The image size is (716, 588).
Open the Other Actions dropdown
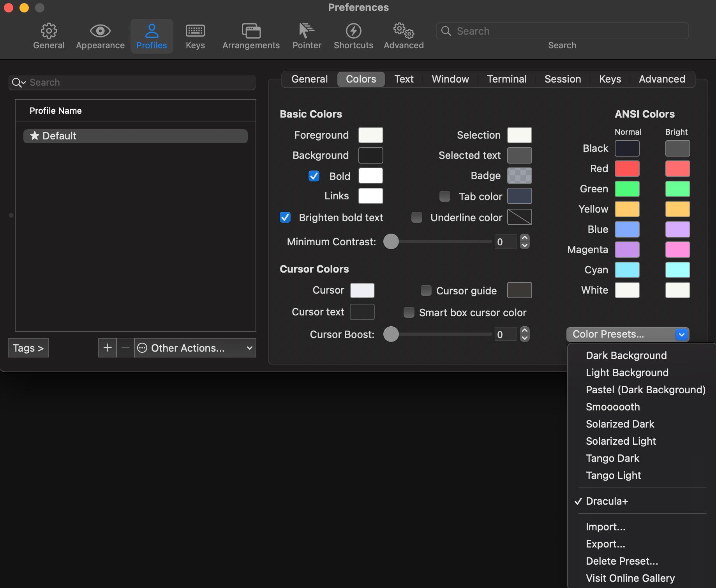tap(195, 348)
